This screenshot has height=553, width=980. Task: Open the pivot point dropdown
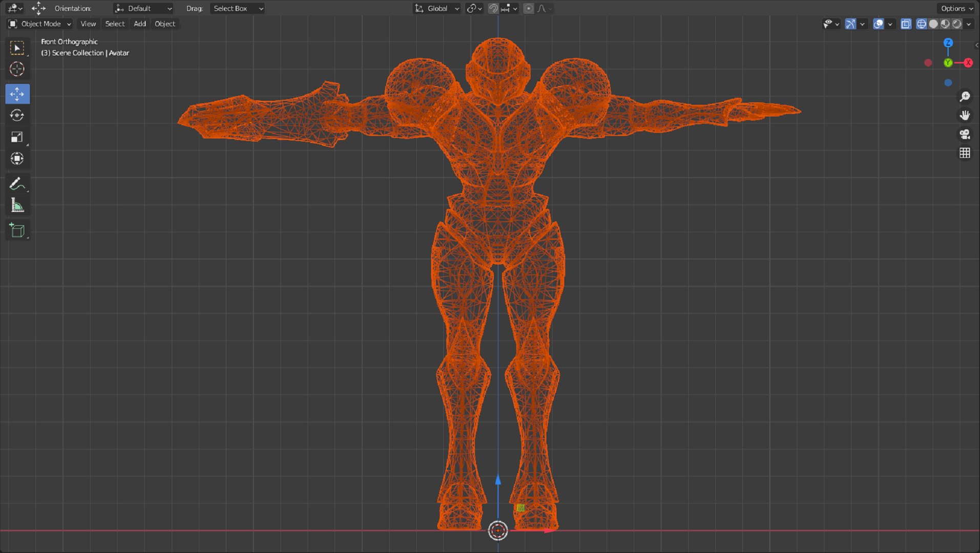click(x=474, y=8)
